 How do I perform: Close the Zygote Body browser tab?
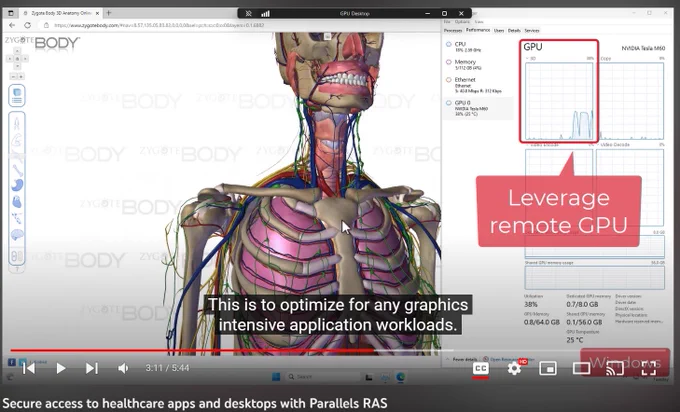(x=97, y=13)
